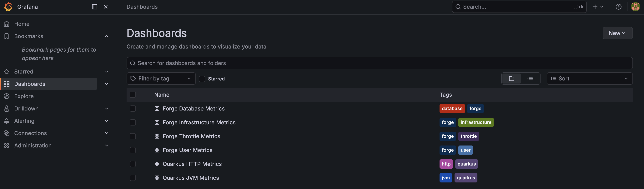The width and height of the screenshot is (644, 189).
Task: Enable the Starred filter checkbox
Action: 202,79
